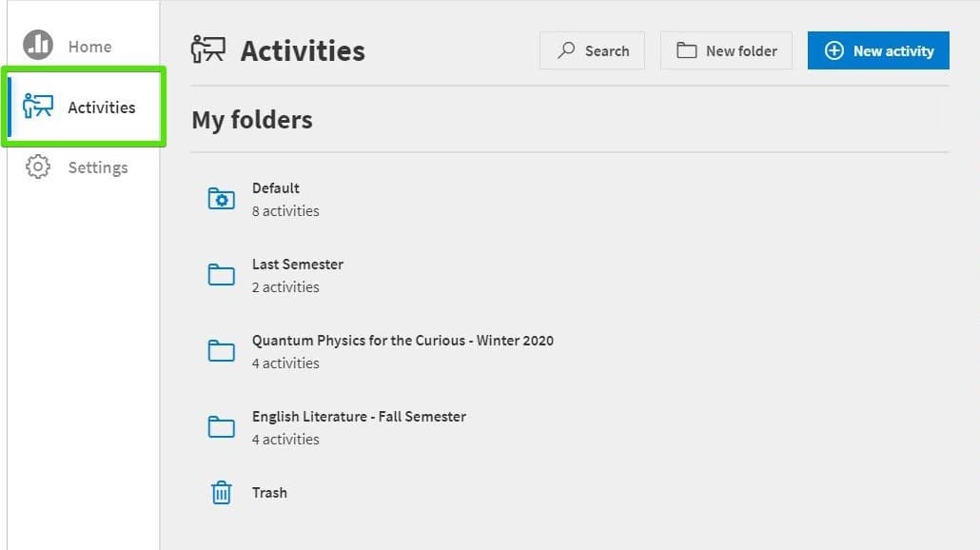Go to Settings in the sidebar
Viewport: 980px width, 550px height.
coord(97,167)
